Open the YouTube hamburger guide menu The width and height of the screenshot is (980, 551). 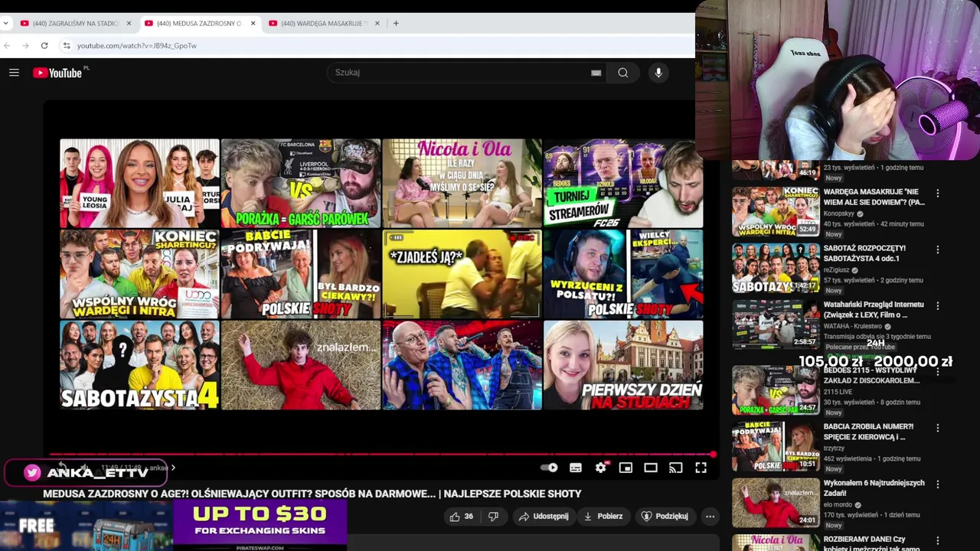tap(14, 73)
